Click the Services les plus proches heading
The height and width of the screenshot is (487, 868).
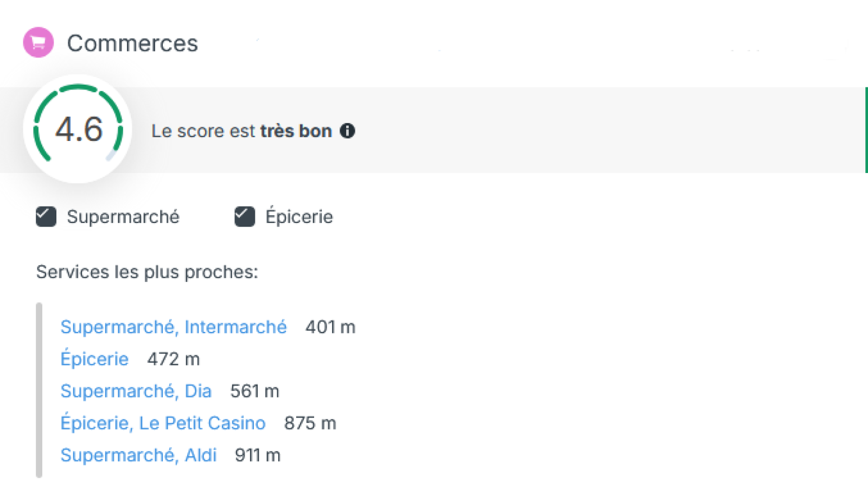tap(147, 272)
